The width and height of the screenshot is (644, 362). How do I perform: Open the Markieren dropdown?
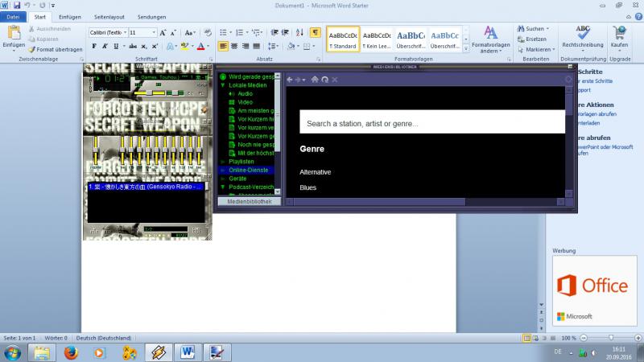(536, 49)
